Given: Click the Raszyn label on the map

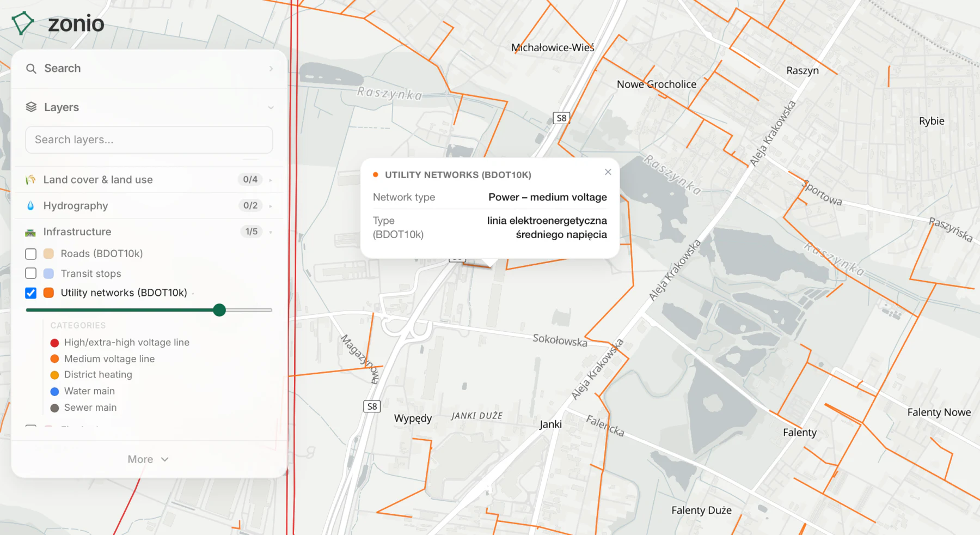Looking at the screenshot, I should pyautogui.click(x=803, y=71).
